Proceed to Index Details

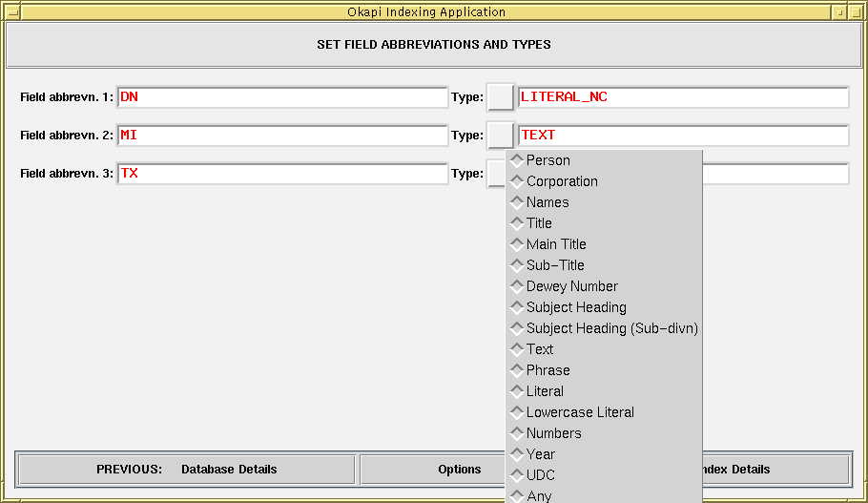coord(775,470)
